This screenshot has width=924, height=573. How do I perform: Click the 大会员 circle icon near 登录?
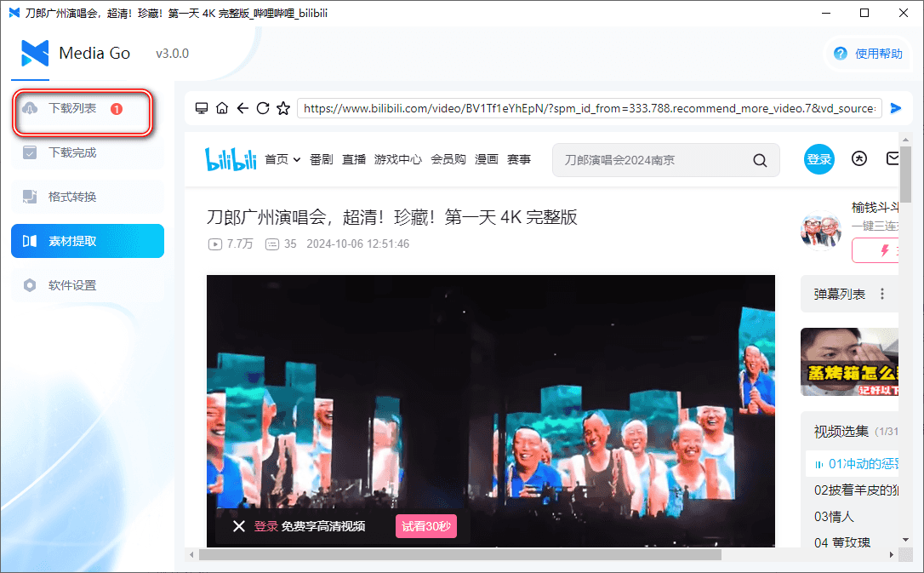(859, 158)
